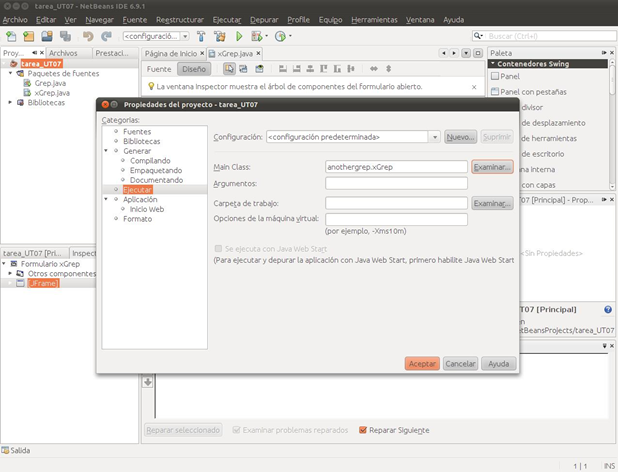This screenshot has height=472, width=618.
Task: Toggle horizontal resizability icon
Action: click(x=374, y=69)
